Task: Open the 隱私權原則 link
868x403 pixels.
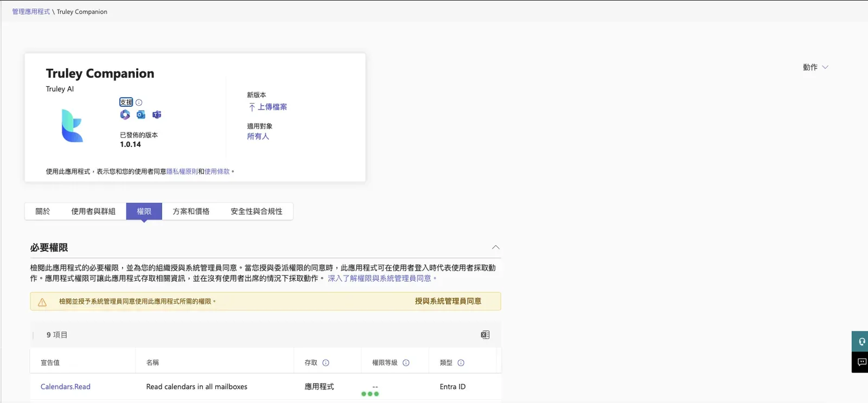Action: coord(182,171)
